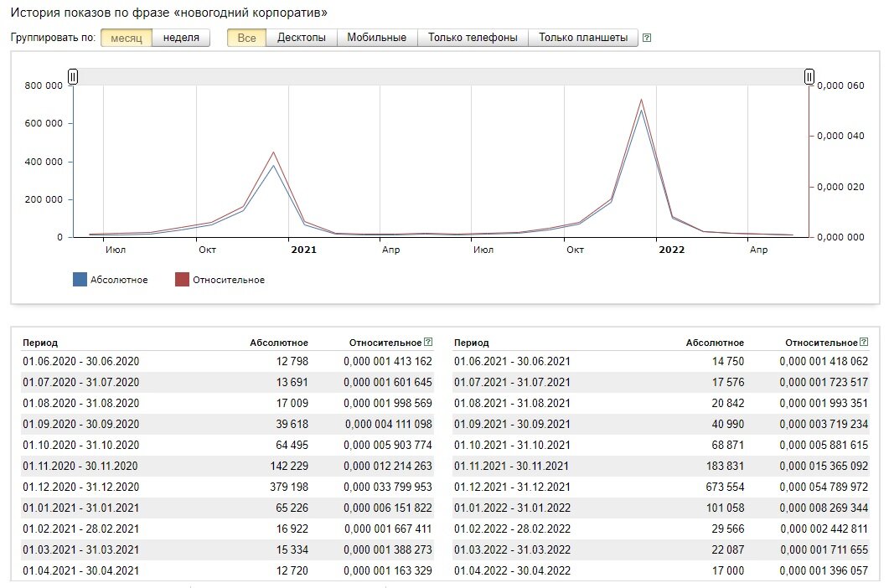Click absolute value 101 058
889x588 pixels.
click(x=725, y=508)
